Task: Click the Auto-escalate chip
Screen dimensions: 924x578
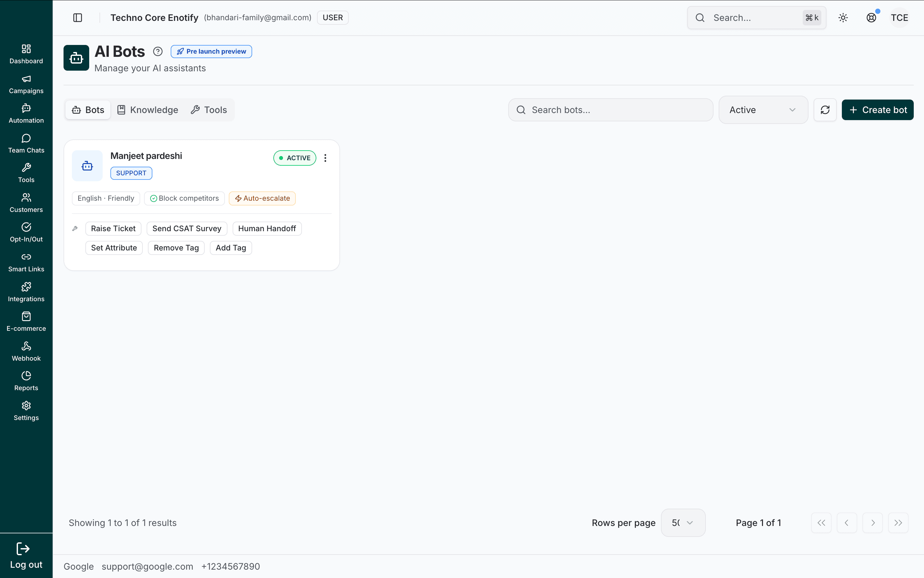Action: pos(262,198)
